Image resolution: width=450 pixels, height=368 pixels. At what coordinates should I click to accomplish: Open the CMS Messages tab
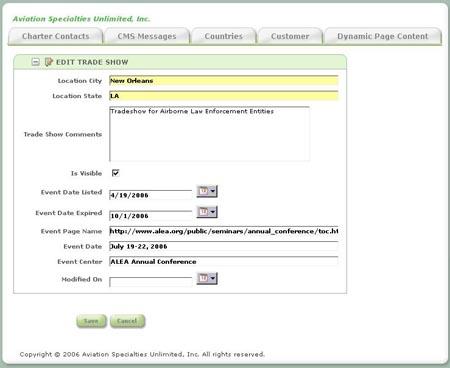click(x=147, y=36)
